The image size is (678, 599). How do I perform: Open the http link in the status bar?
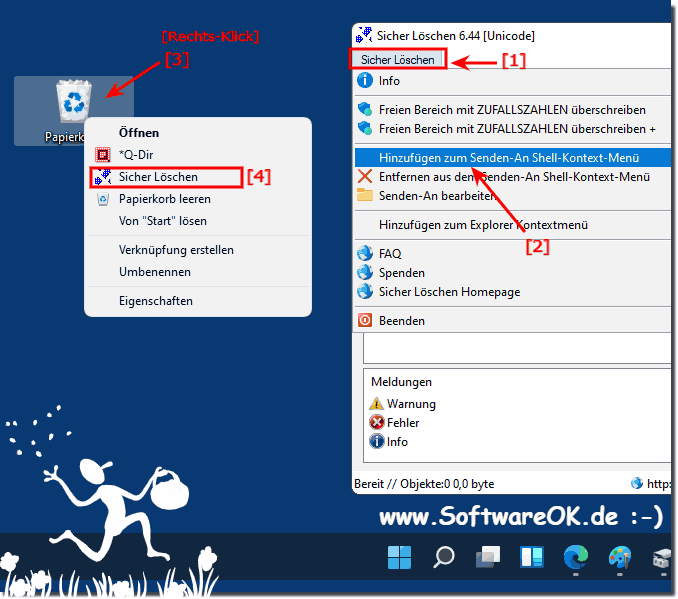659,484
